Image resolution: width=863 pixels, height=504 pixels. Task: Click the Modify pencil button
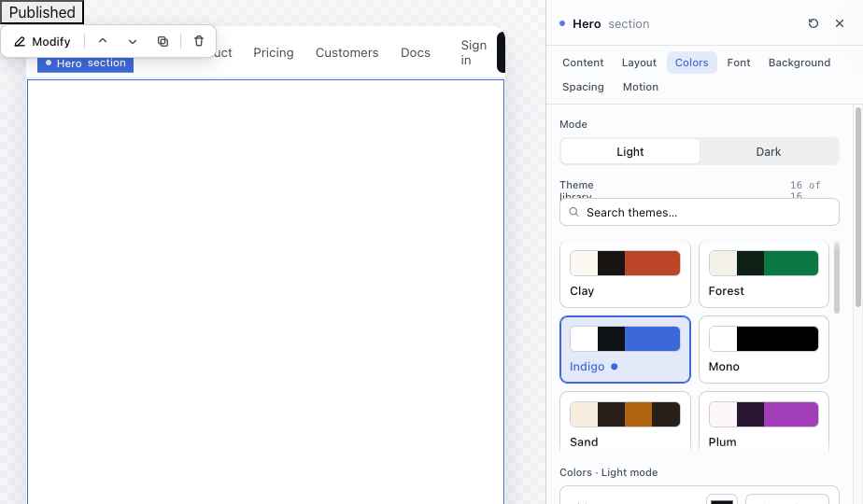(42, 41)
